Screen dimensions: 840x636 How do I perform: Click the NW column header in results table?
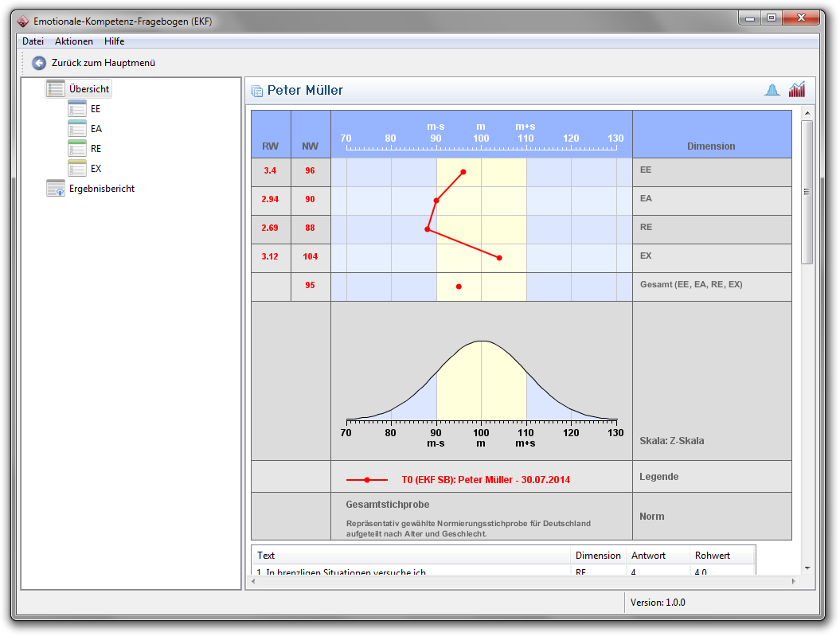point(311,146)
